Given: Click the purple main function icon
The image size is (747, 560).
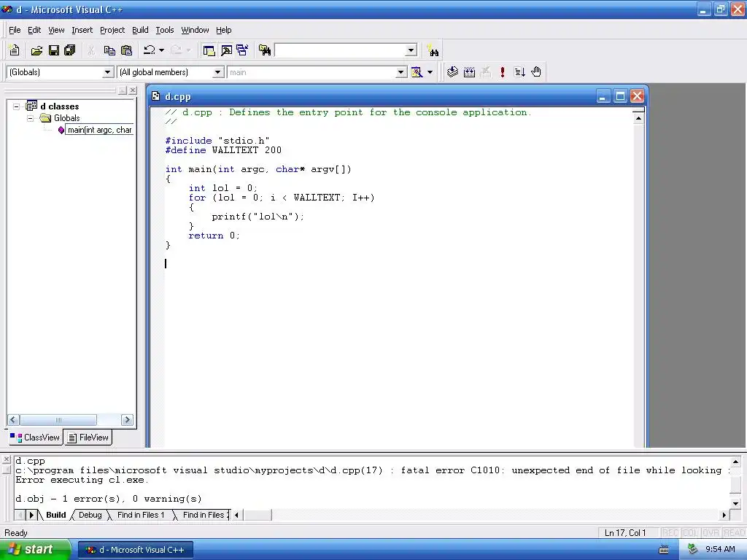Looking at the screenshot, I should coord(61,130).
